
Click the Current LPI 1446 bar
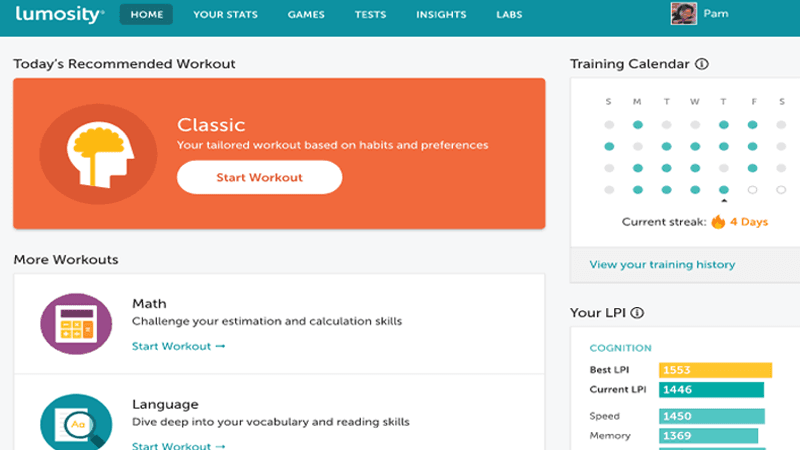pos(711,390)
